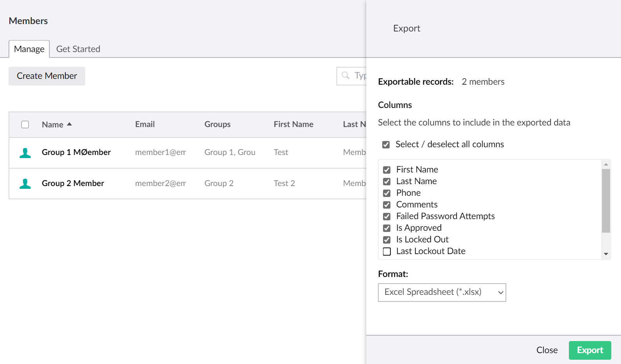Click the search magnifier icon

(x=345, y=75)
